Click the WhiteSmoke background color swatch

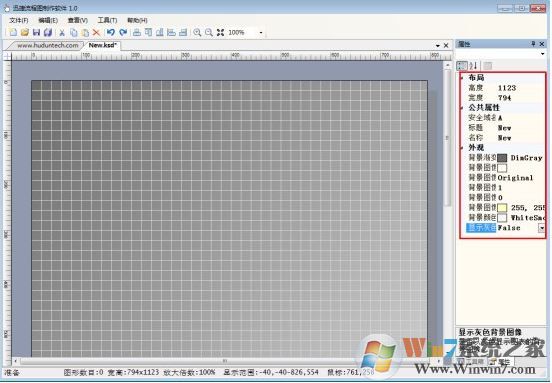tap(502, 218)
